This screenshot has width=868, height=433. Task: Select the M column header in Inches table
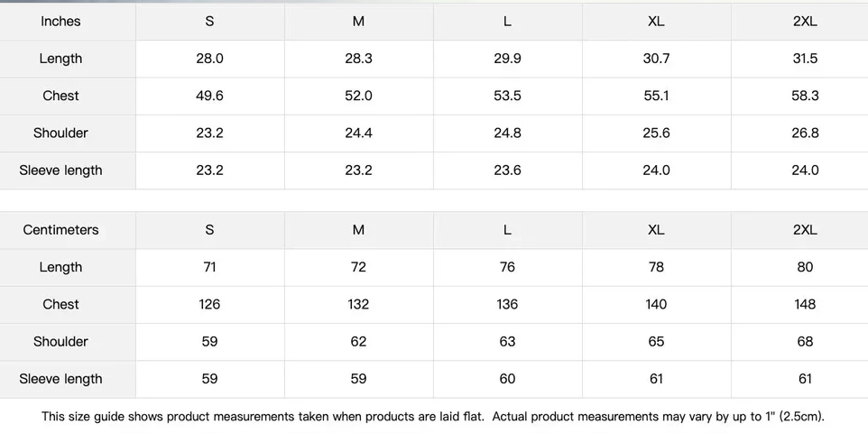(359, 22)
